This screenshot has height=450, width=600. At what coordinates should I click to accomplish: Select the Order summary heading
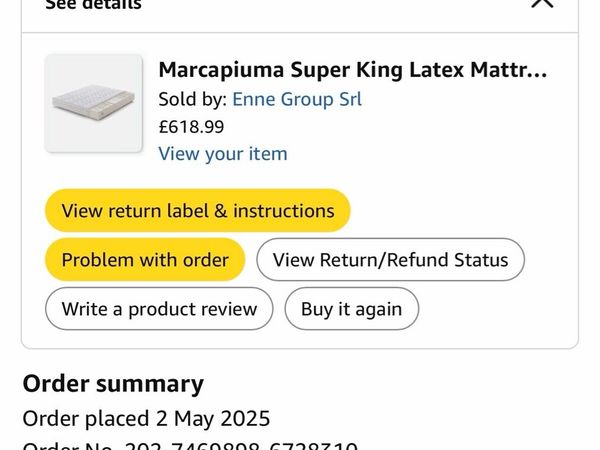pos(113,383)
